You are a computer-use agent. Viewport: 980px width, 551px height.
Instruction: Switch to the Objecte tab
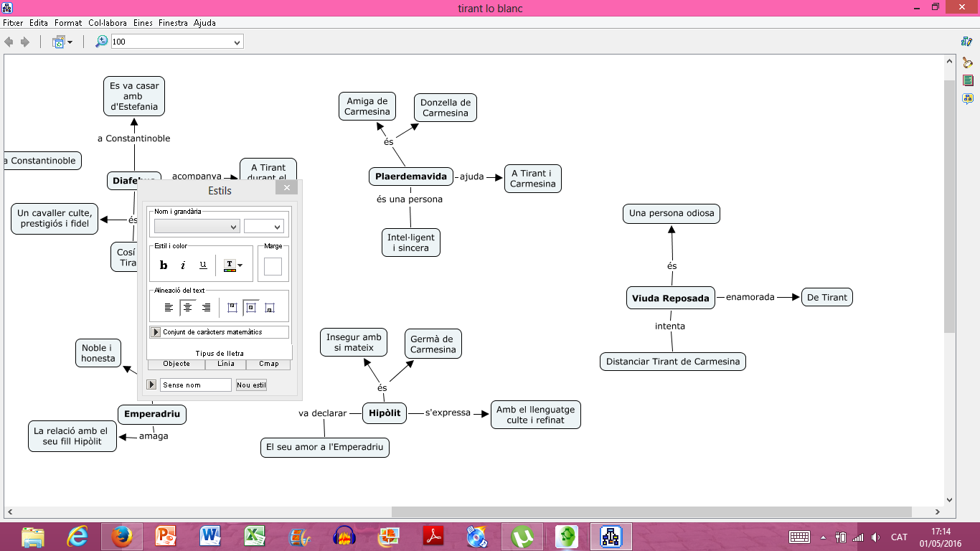176,364
